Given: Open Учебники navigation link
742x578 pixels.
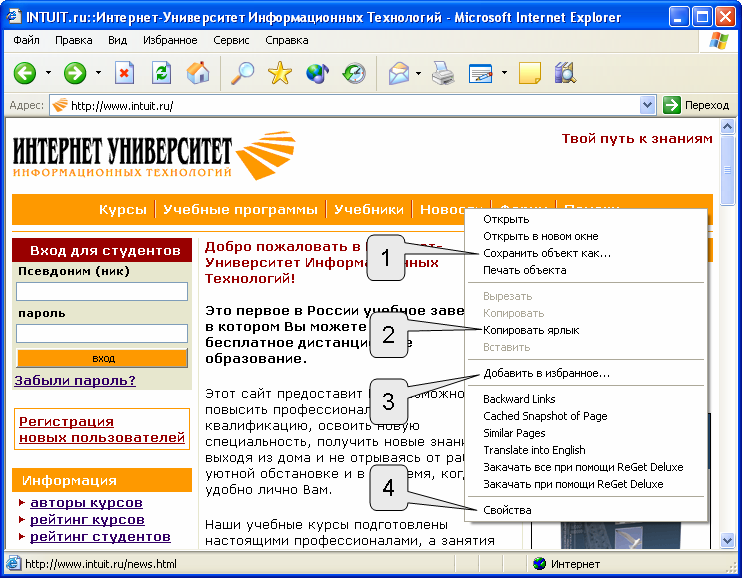Looking at the screenshot, I should coord(369,210).
